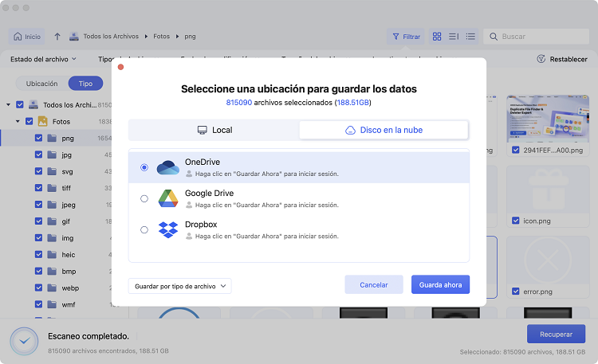Click the gif folder icon
The image size is (598, 364).
point(52,221)
